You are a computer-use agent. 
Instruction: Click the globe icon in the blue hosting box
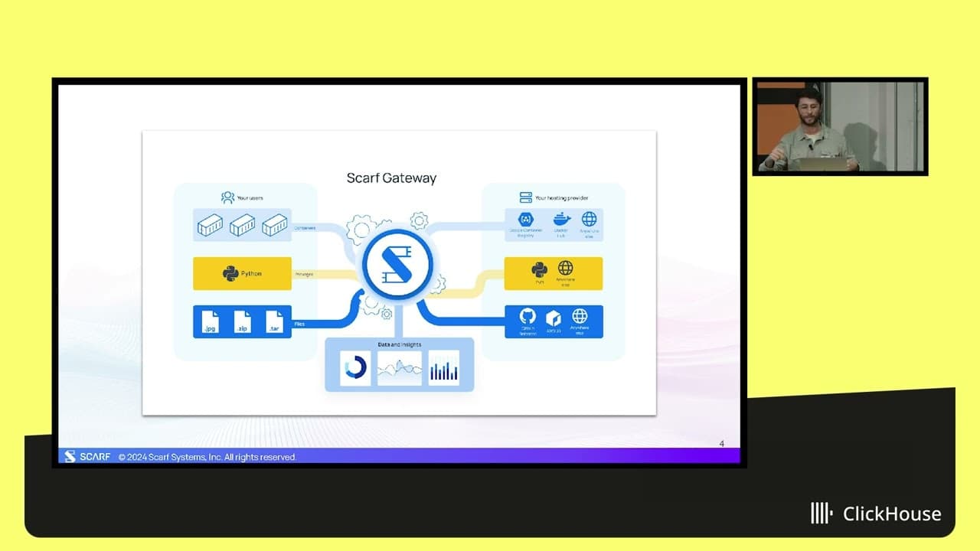coord(580,316)
